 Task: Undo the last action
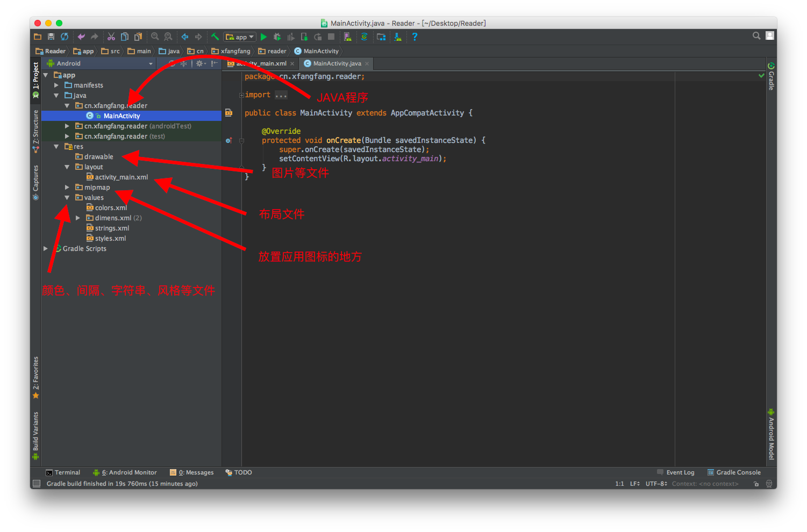(x=81, y=37)
